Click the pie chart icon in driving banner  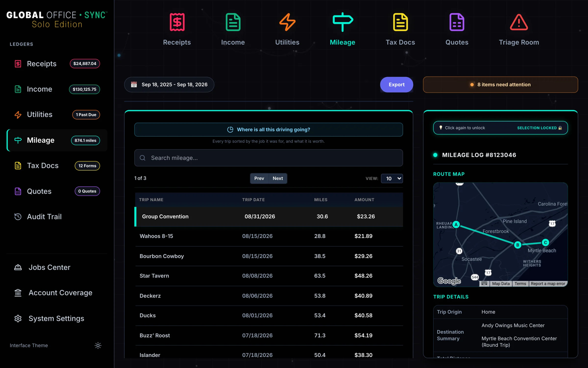(230, 130)
